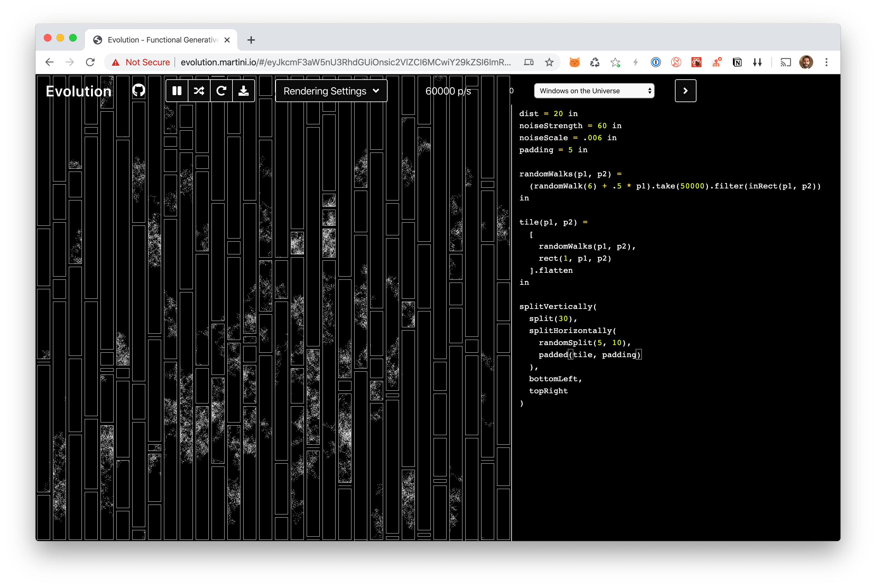Screen dimensions: 876x588
Task: Open the Windows on the Universe selector
Action: coord(594,91)
